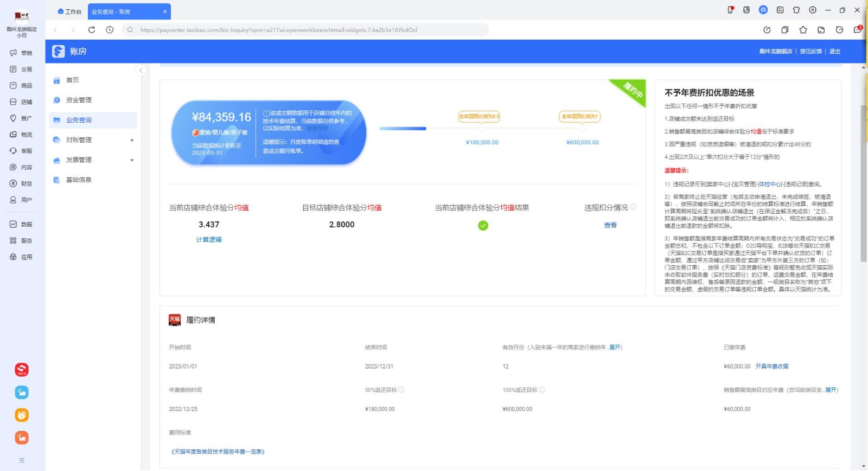Open the 物流 logistics sidebar item
Image resolution: width=868 pixels, height=471 pixels.
point(22,135)
